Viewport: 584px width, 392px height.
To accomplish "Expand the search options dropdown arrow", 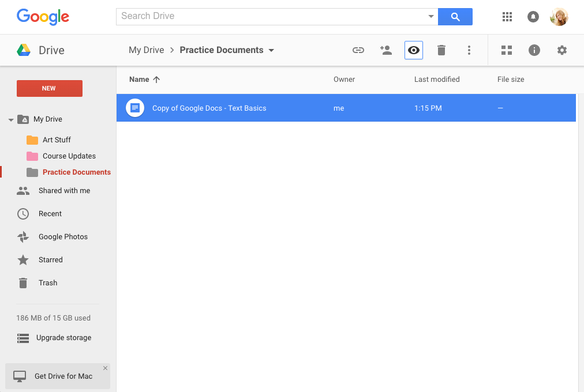I will point(431,17).
